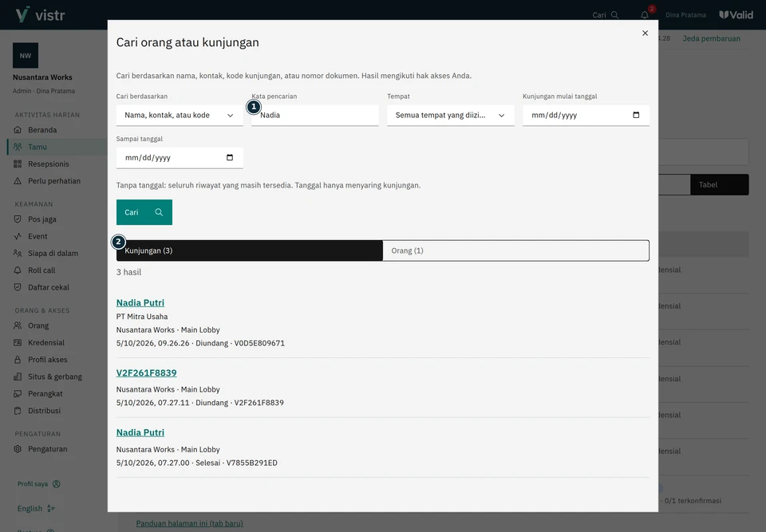Switch to the Orang (1) tab

tap(516, 250)
